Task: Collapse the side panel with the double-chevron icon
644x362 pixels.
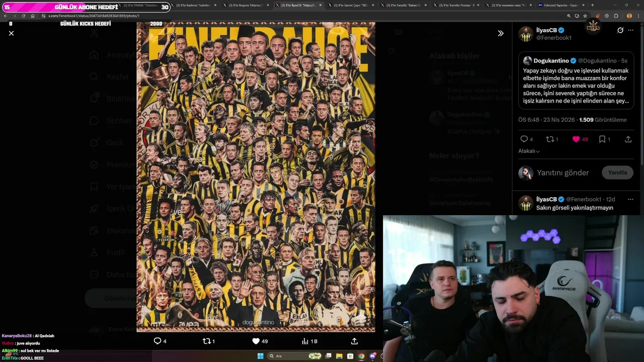Action: point(501,33)
